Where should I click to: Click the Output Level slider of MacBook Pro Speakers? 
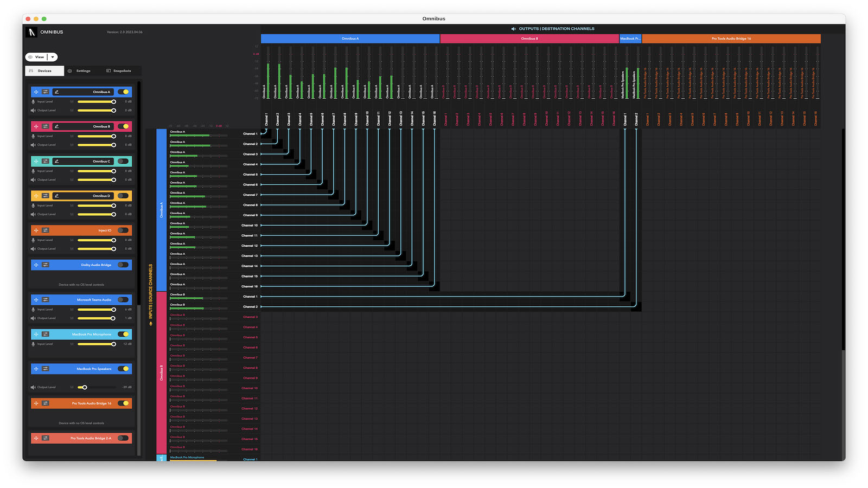click(x=85, y=387)
